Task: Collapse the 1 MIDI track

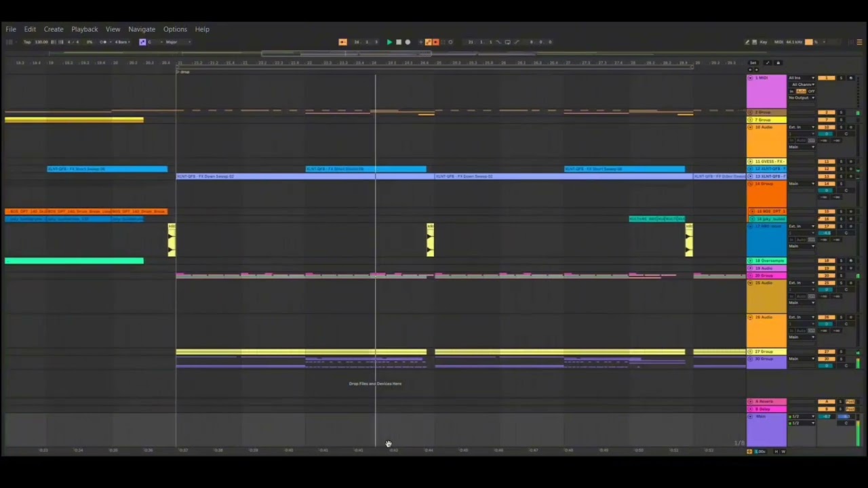Action: coord(750,78)
